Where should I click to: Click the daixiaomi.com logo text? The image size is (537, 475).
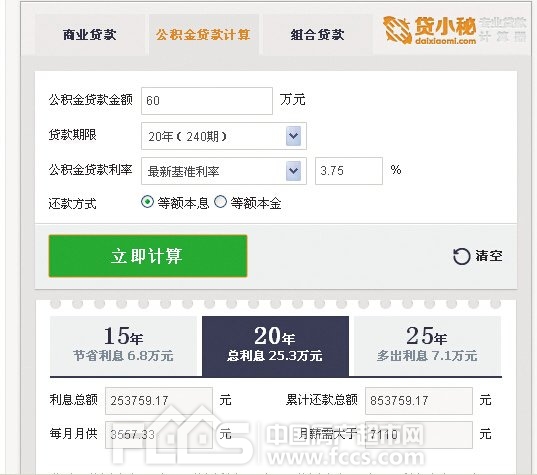(445, 41)
